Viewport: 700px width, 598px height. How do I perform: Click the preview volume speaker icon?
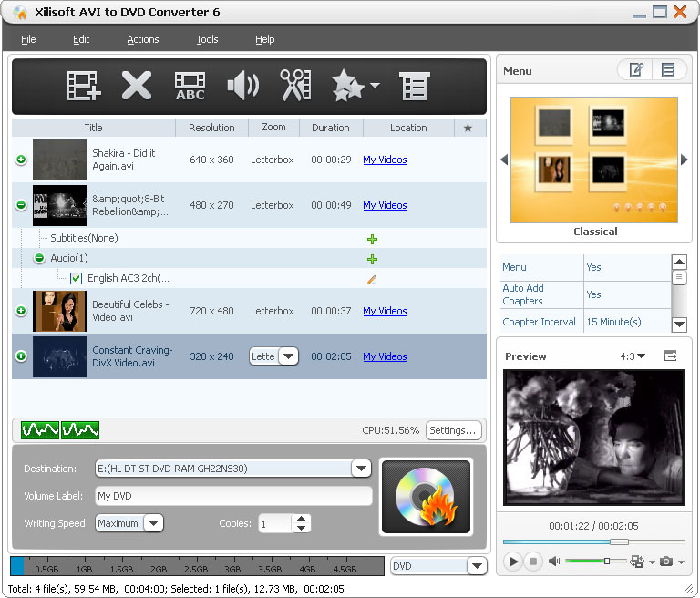(x=555, y=561)
